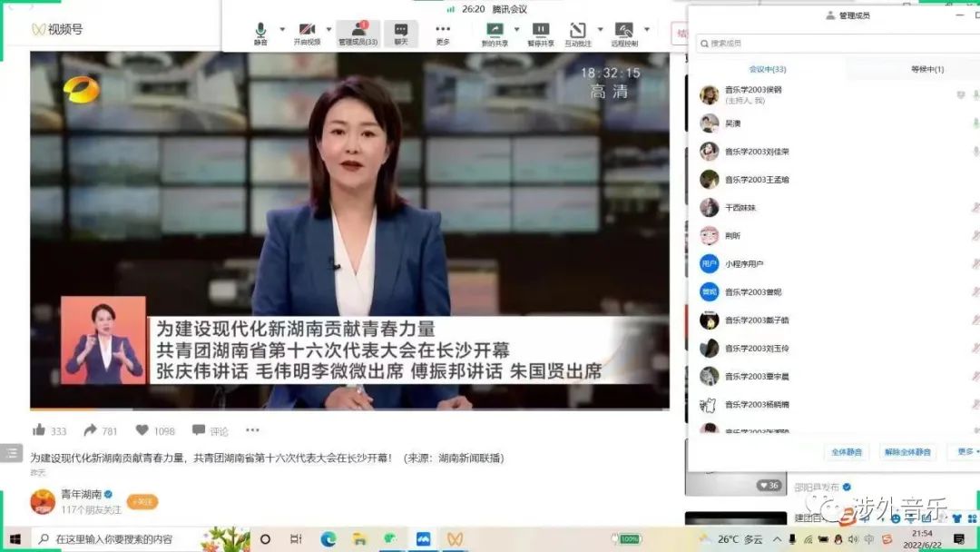Viewport: 980px width, 552px height.
Task: Open the list icon left of description
Action: (x=11, y=453)
